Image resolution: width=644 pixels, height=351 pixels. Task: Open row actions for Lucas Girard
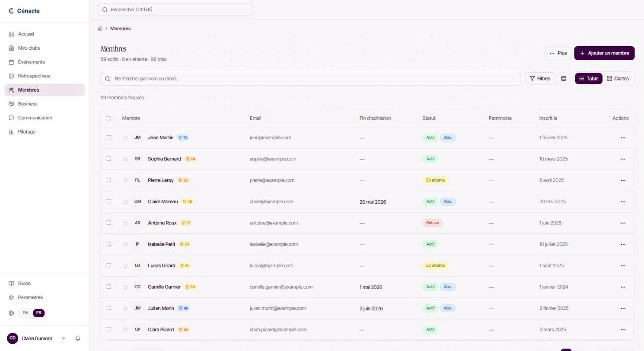coord(623,265)
